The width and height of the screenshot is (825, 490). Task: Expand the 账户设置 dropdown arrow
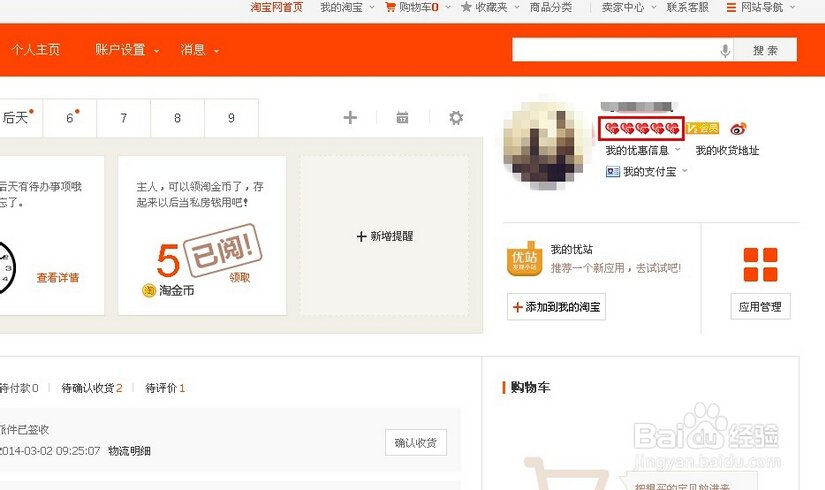pyautogui.click(x=156, y=51)
